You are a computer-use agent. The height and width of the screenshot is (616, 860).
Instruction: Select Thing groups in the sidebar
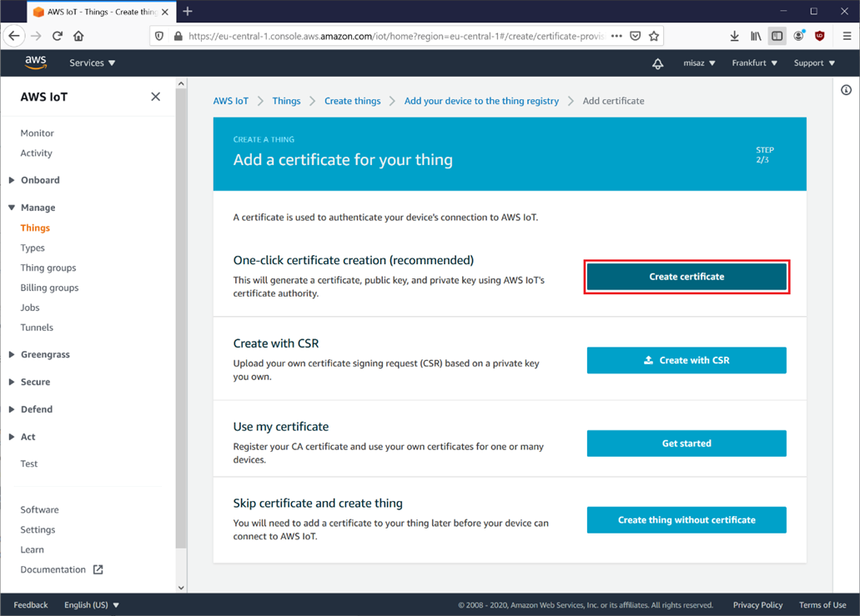click(48, 268)
